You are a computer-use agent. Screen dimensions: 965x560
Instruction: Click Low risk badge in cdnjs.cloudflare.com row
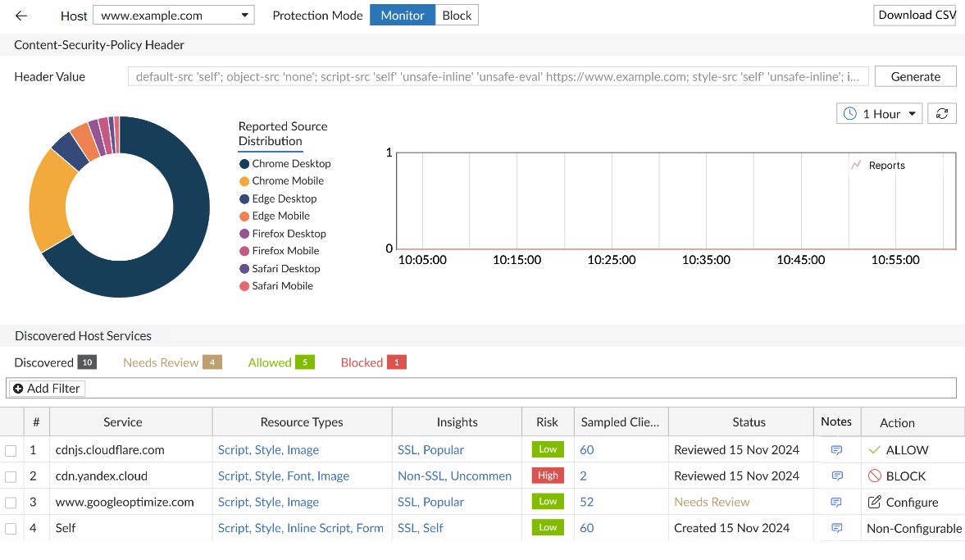[548, 449]
